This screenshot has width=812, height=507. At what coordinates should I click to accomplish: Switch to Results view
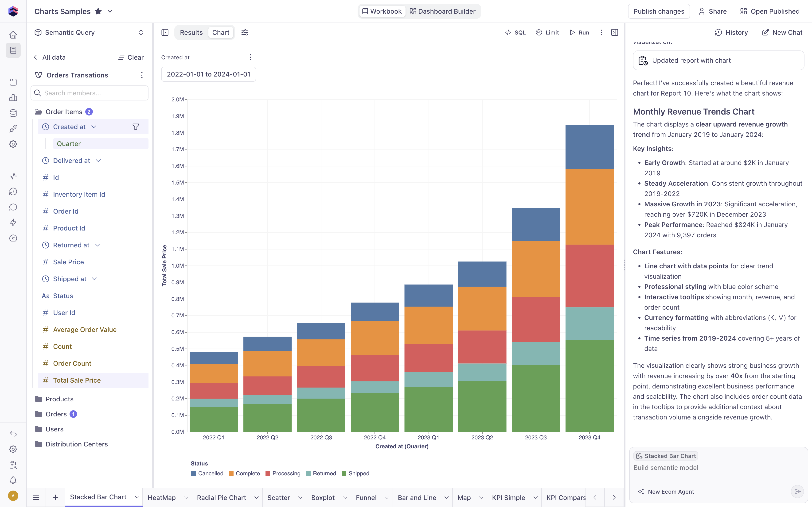[x=191, y=33]
